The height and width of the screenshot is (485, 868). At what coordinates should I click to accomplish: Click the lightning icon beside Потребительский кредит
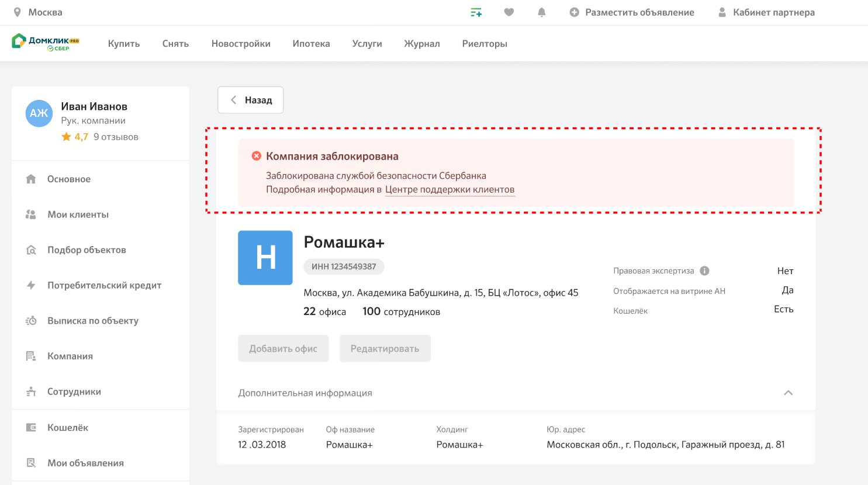(31, 285)
